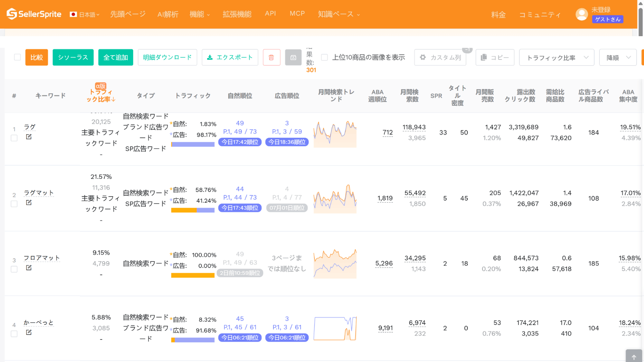Open AI解析 from the top navigation
This screenshot has width=644, height=362.
[168, 14]
